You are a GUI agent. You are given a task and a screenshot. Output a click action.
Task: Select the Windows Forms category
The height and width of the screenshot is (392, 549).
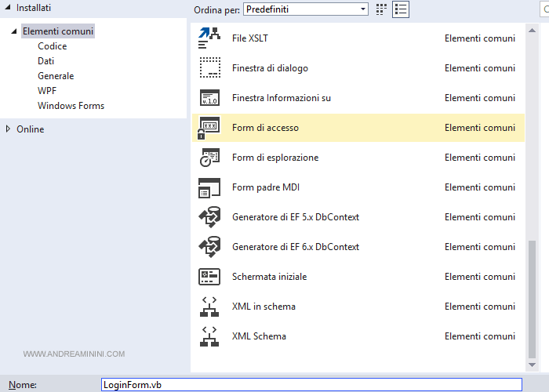coord(71,106)
